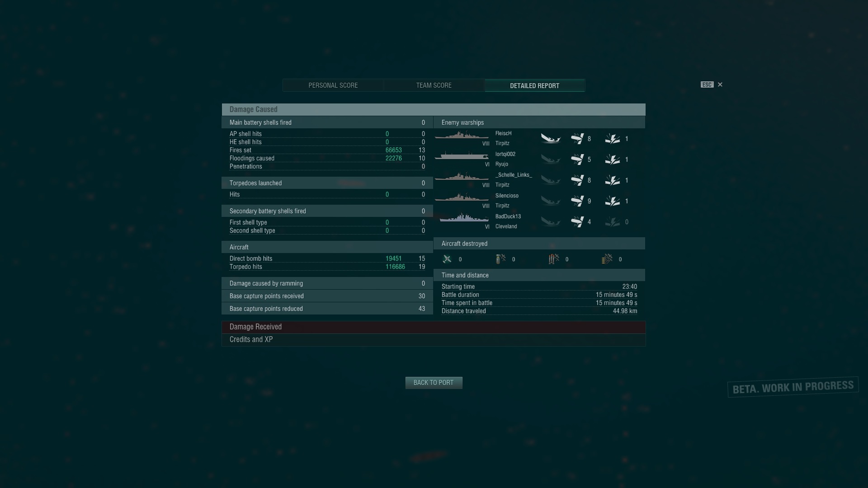
Task: Switch to the Personal Score tab
Action: pyautogui.click(x=333, y=85)
